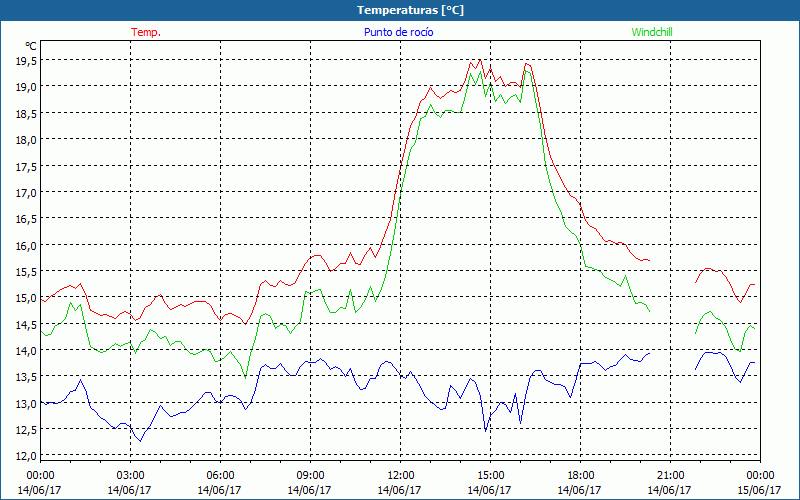Click the 18,0 value on the y-axis
The height and width of the screenshot is (500, 800).
pyautogui.click(x=27, y=140)
